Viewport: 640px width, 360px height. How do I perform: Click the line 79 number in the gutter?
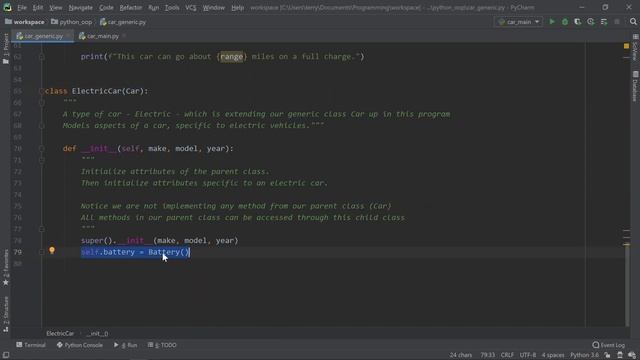click(x=17, y=252)
